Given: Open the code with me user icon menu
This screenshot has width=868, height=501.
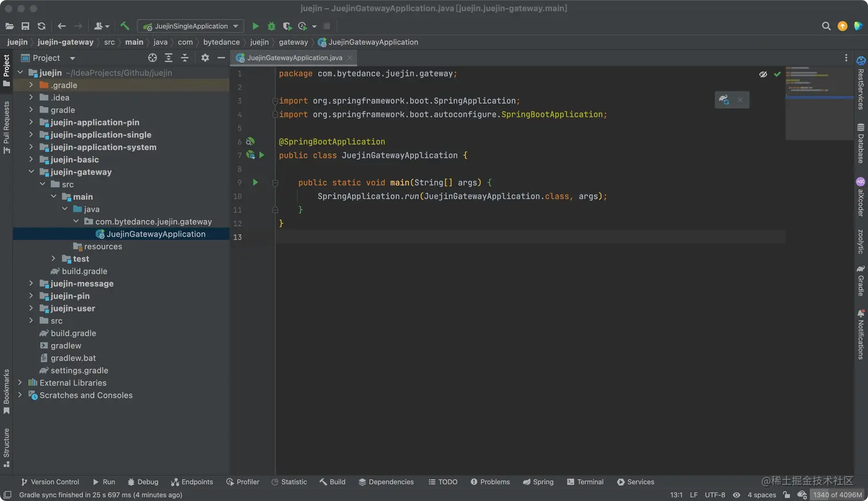Looking at the screenshot, I should 102,26.
